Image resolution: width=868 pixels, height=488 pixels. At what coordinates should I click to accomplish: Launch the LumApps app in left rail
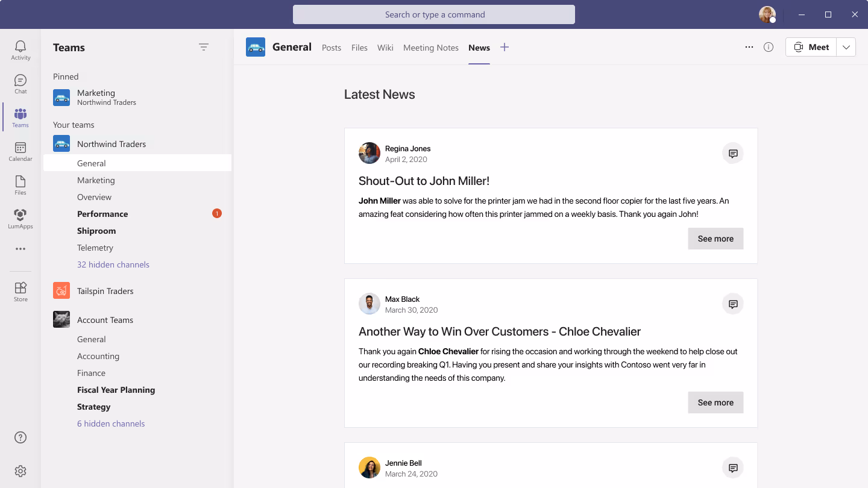point(20,219)
